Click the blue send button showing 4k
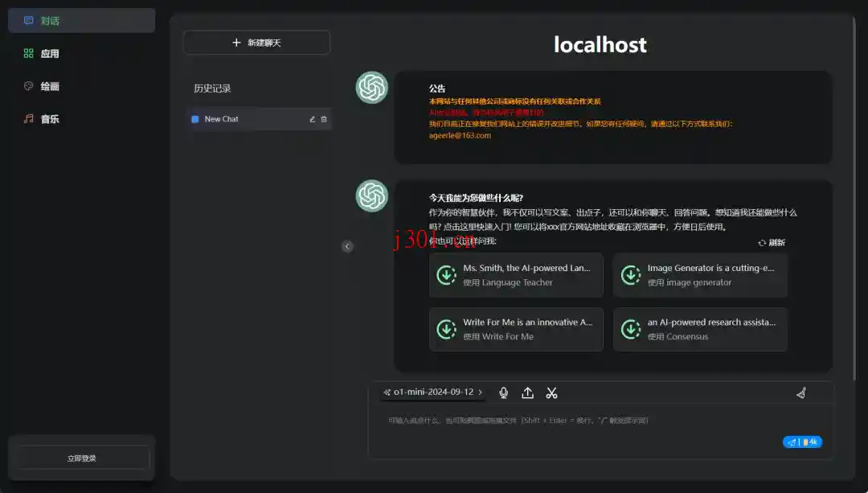Viewport: 868px width, 493px height. click(x=802, y=442)
